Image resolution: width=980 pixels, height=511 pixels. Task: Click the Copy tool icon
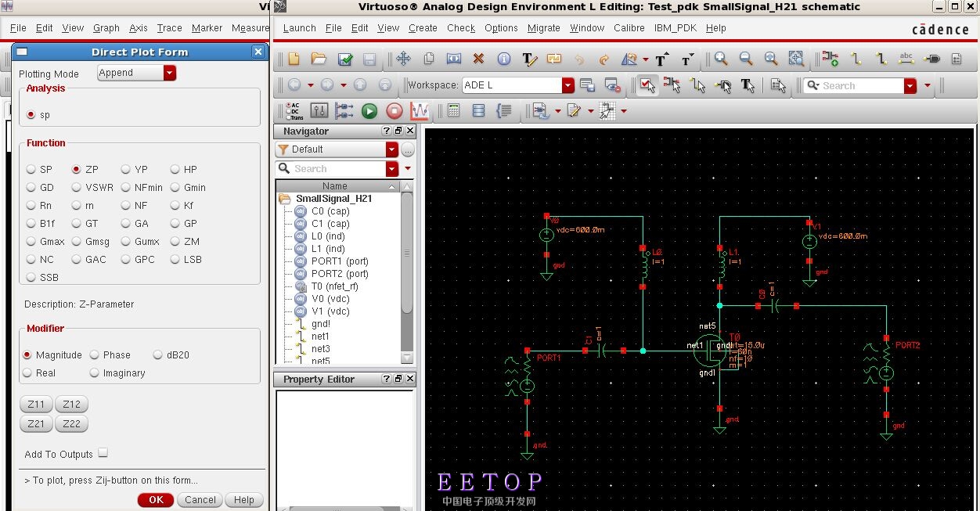coord(428,59)
